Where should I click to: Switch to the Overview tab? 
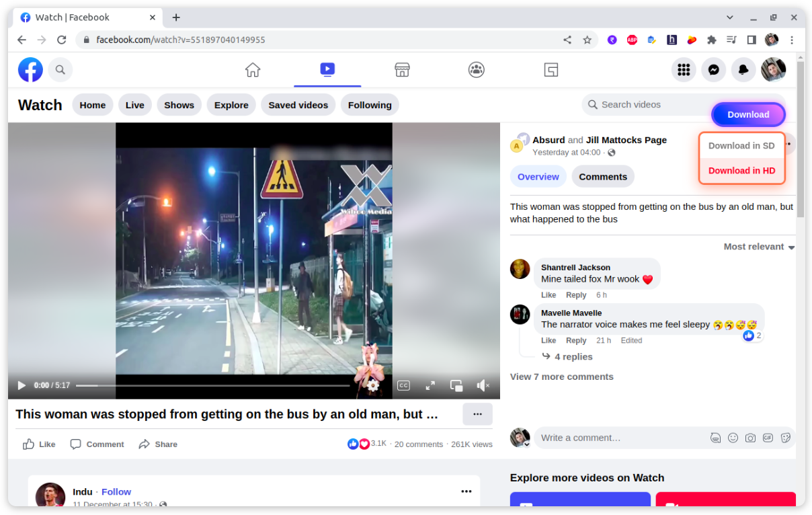tap(538, 176)
